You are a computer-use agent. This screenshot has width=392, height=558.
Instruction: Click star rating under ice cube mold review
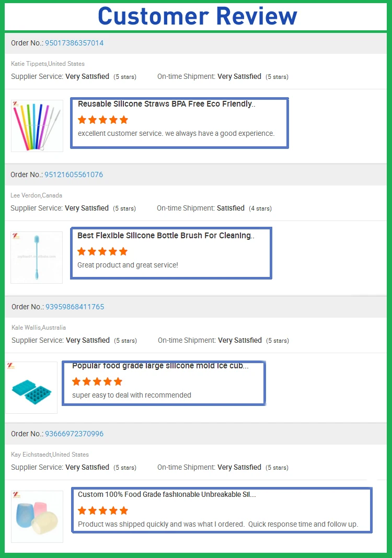(x=97, y=382)
